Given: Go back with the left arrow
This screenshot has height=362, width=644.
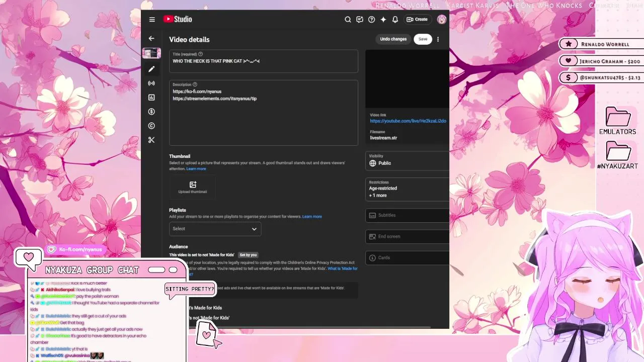Looking at the screenshot, I should [151, 38].
